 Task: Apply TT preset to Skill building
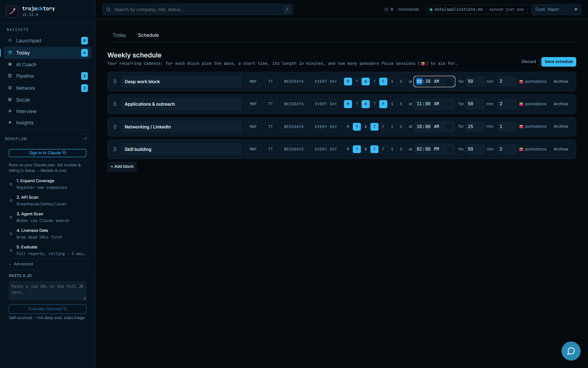pyautogui.click(x=270, y=149)
